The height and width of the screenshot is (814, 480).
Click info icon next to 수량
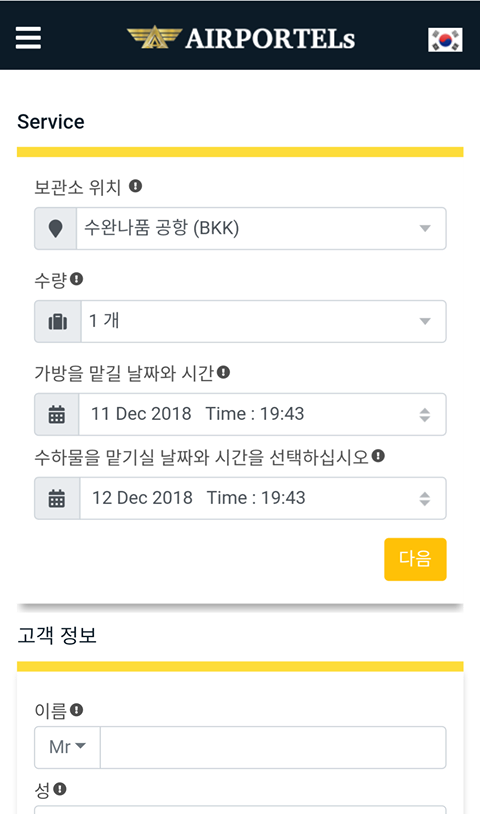coord(76,279)
